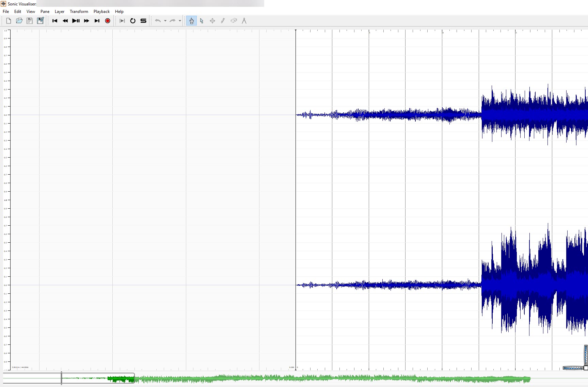Open the Edit menu
This screenshot has width=588, height=387.
[x=18, y=12]
